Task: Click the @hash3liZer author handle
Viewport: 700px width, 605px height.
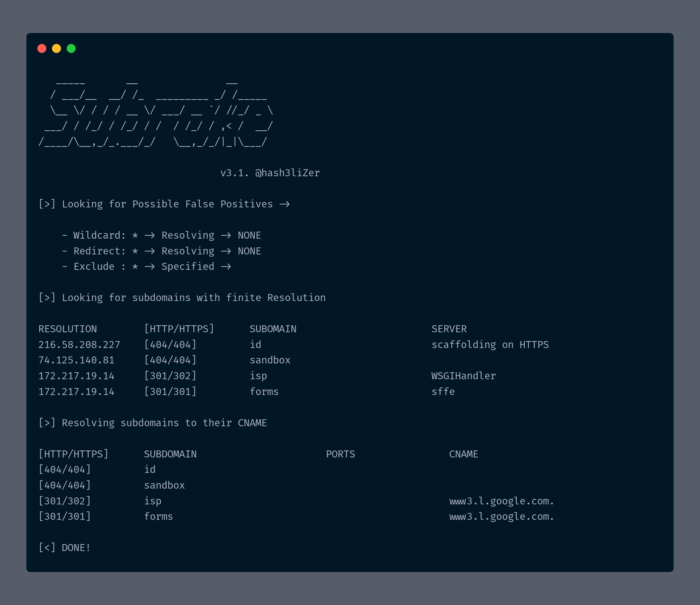Action: [287, 173]
